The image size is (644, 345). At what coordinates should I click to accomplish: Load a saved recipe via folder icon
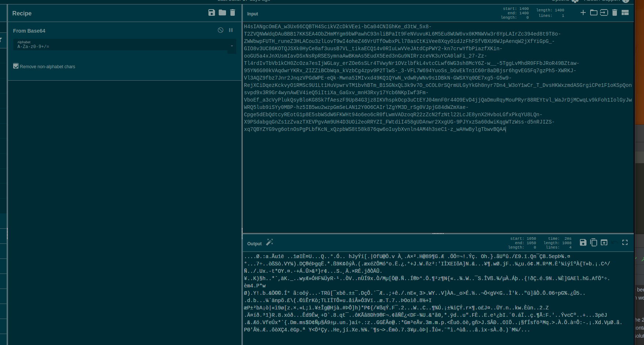(222, 13)
